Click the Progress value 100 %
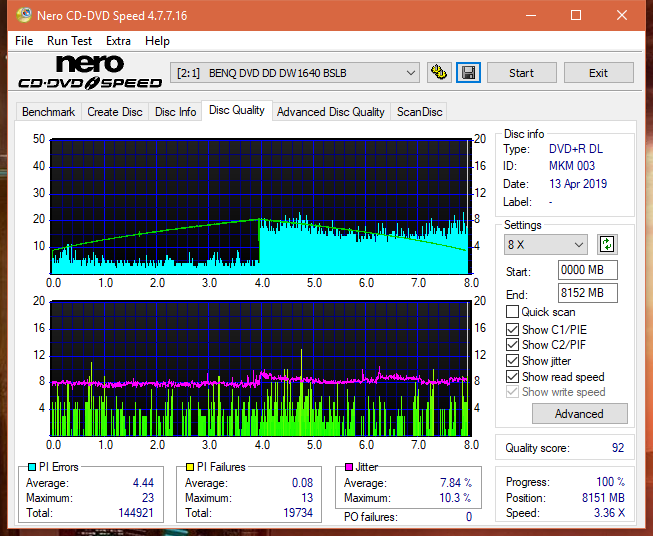The width and height of the screenshot is (653, 536). tap(611, 482)
